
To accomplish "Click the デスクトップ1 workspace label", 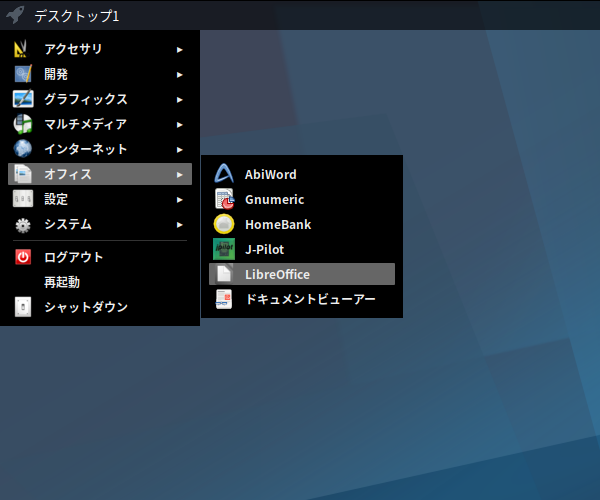I will [x=77, y=16].
